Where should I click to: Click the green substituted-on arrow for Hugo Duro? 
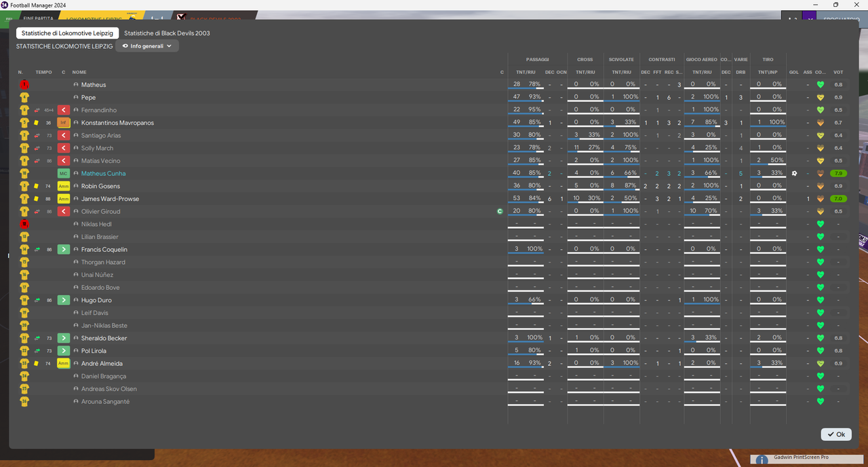point(64,300)
